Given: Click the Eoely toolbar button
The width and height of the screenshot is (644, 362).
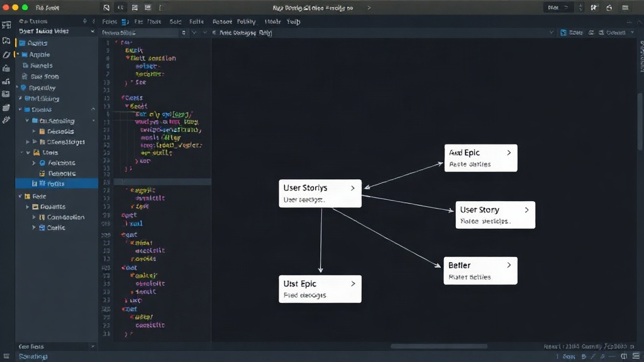Looking at the screenshot, I should [x=572, y=33].
